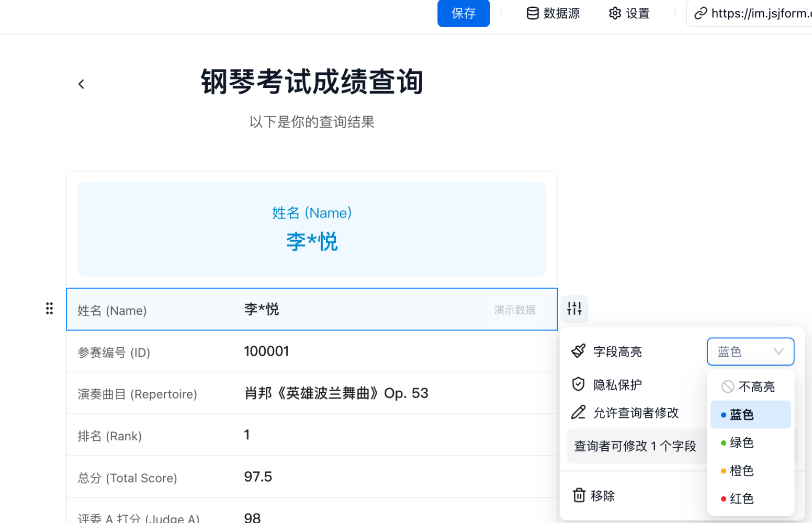Open the 设置 panel

click(x=629, y=13)
